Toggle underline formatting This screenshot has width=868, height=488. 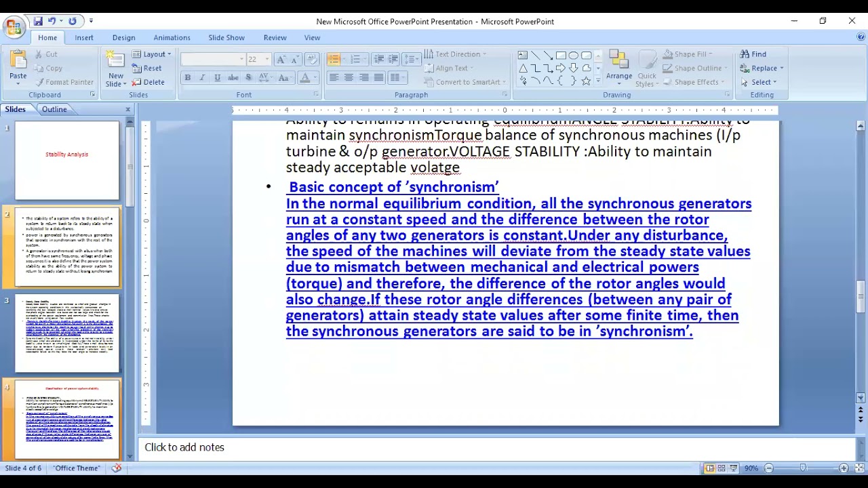pyautogui.click(x=217, y=78)
